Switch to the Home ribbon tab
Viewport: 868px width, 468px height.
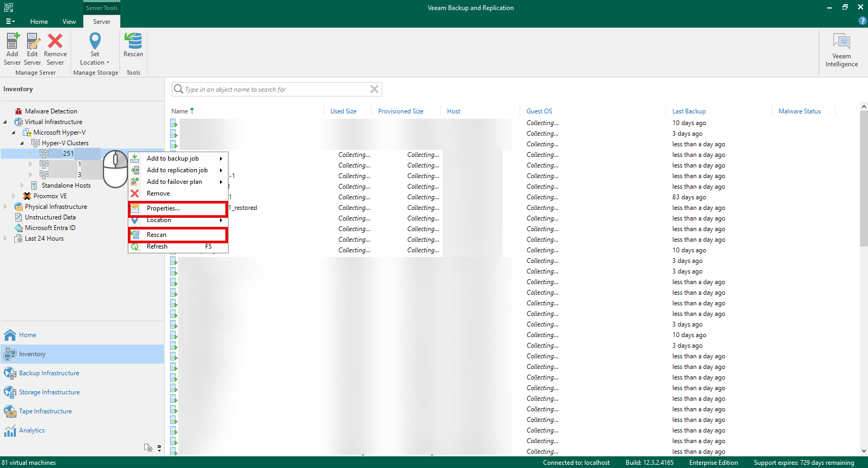39,22
